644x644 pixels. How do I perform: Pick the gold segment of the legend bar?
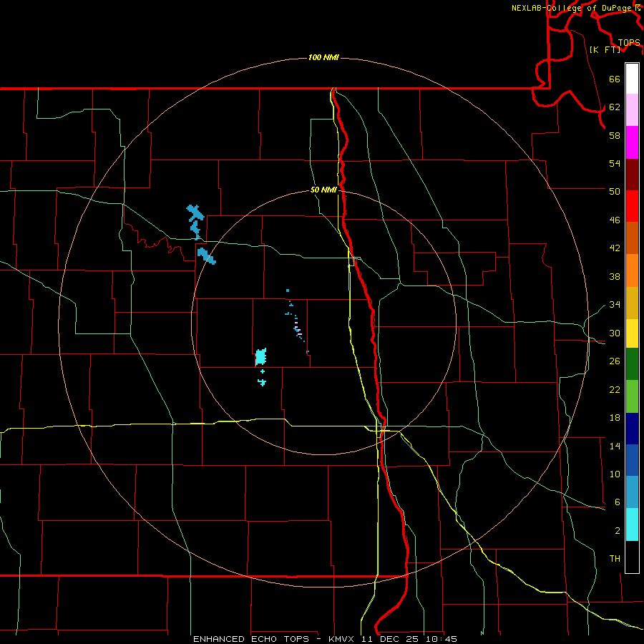pos(632,303)
